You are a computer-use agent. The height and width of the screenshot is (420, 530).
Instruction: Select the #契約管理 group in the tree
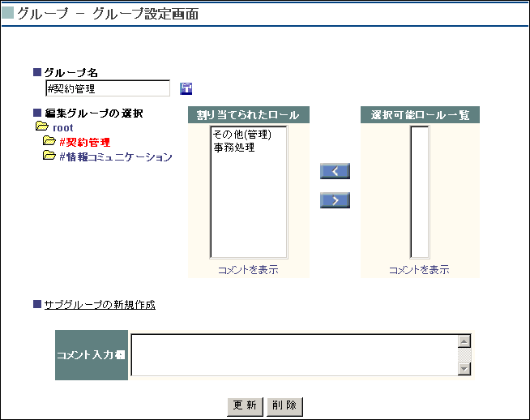point(84,142)
